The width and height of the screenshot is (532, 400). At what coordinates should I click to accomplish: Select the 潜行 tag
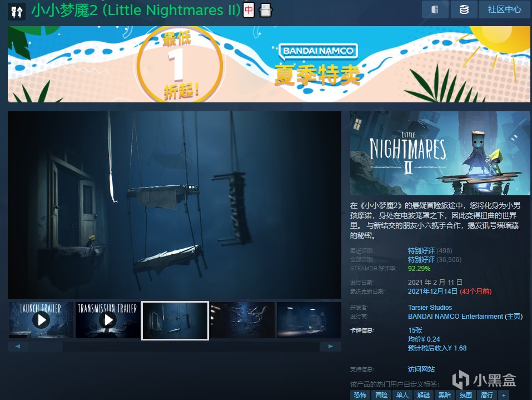click(x=486, y=395)
